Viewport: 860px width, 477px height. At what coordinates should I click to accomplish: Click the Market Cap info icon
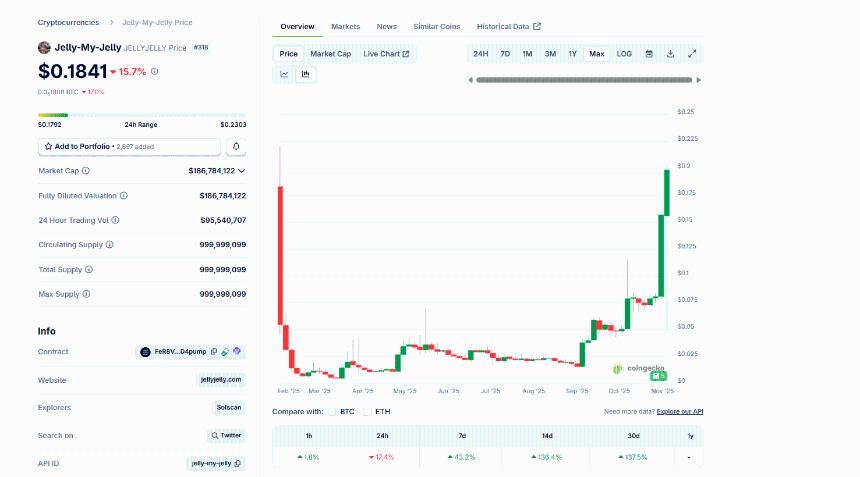click(x=86, y=171)
